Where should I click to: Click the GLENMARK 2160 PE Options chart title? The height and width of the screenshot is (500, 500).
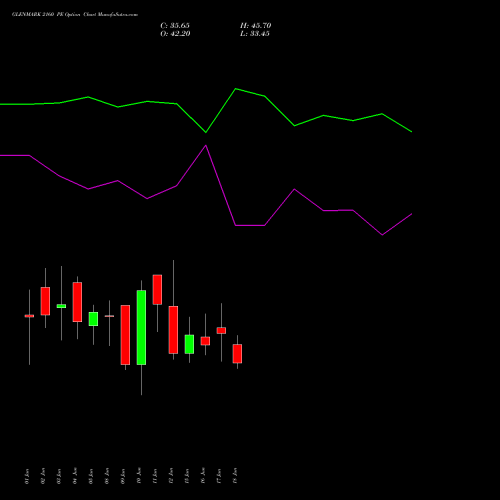75,15
